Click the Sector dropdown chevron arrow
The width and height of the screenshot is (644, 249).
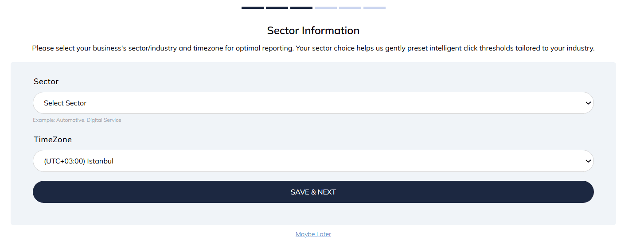click(x=588, y=103)
